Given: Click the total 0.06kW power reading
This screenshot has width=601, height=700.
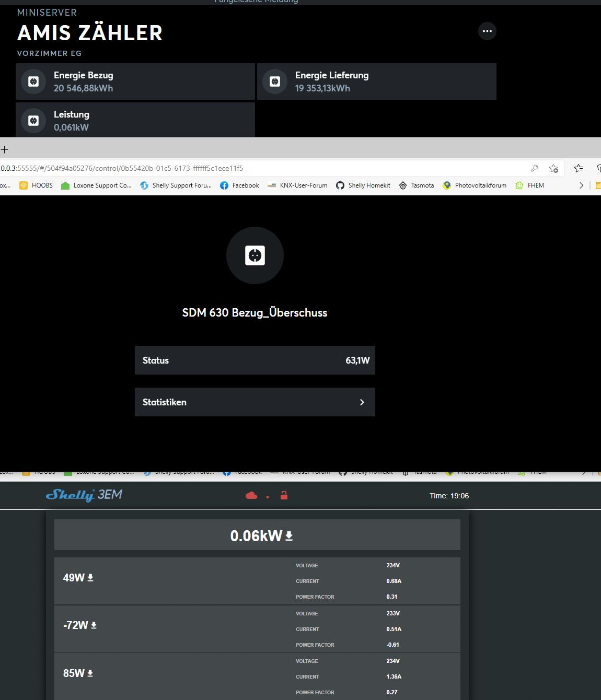Looking at the screenshot, I should pos(256,536).
